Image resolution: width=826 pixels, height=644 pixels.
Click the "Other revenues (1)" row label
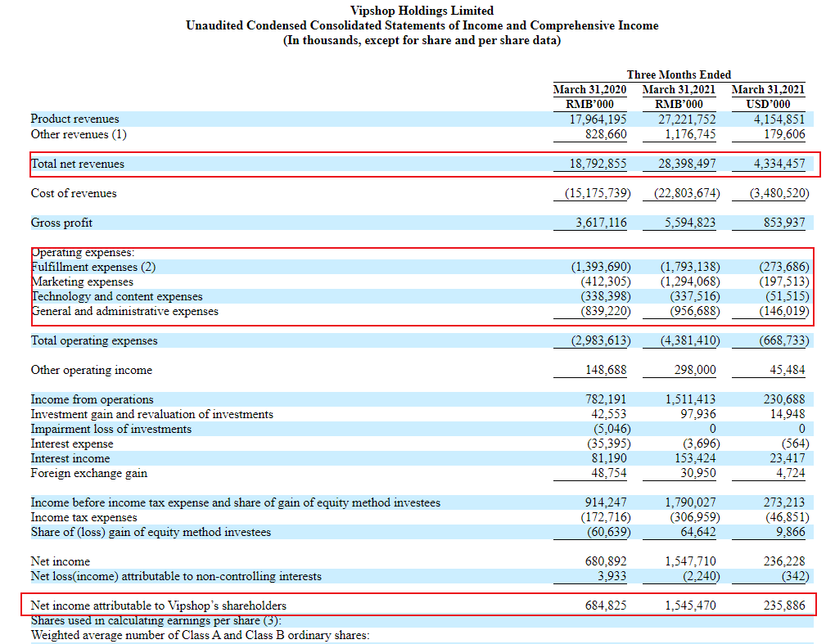point(79,134)
